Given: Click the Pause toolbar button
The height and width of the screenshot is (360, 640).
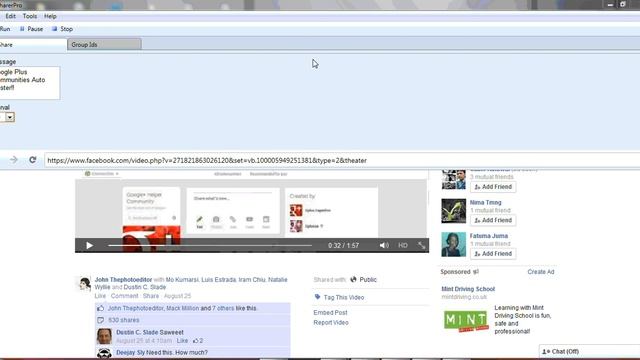Looking at the screenshot, I should (x=31, y=29).
